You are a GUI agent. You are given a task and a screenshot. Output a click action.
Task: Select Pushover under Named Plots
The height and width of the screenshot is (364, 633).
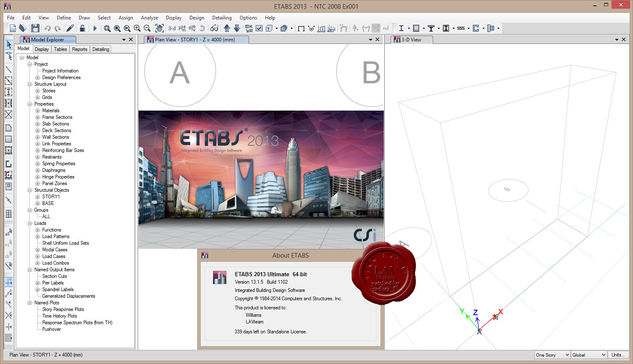[51, 329]
